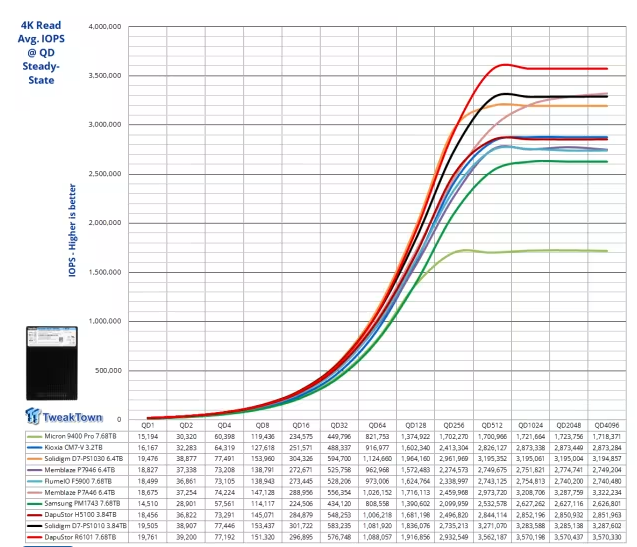Select the 'Samsung PM1743 7.68TB' legend label
The height and width of the screenshot is (547, 637).
coord(81,504)
